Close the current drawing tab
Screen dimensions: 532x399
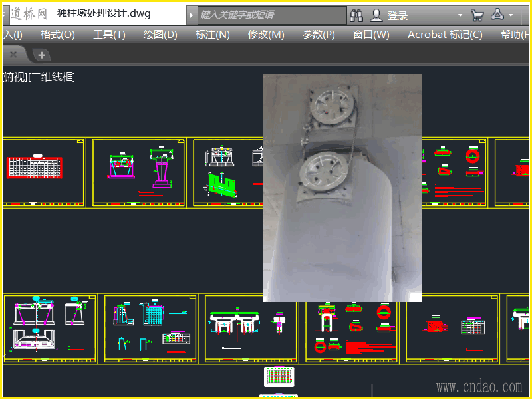point(13,54)
